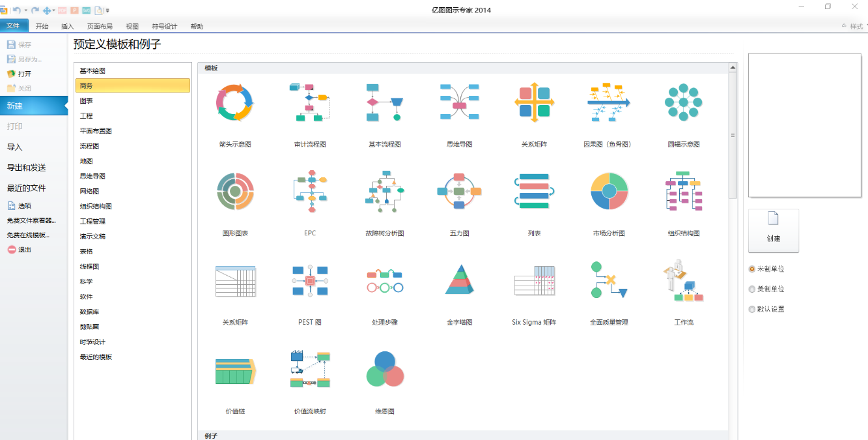Select the 最近的模板 category

132,357
